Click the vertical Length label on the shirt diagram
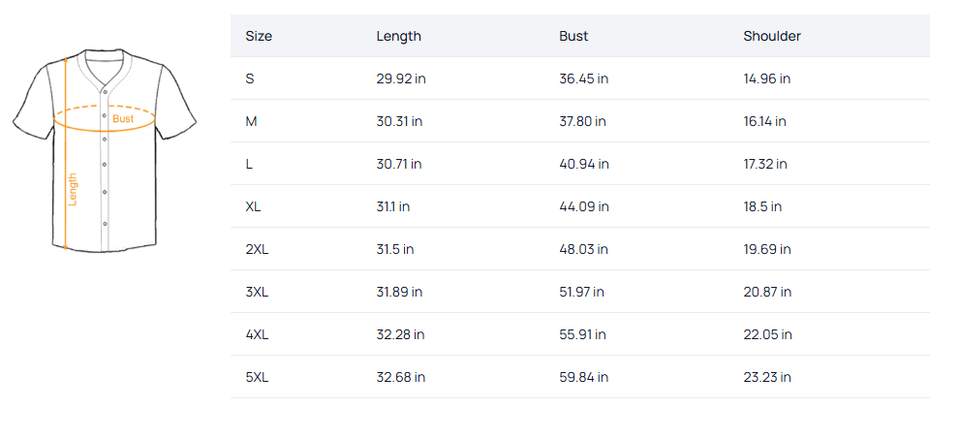Screen dimensions: 960x439 click(x=72, y=189)
